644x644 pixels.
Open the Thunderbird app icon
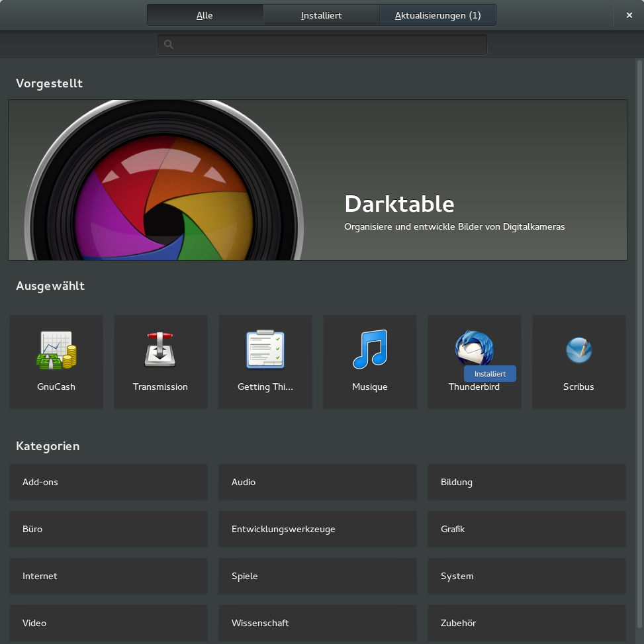[x=475, y=347]
